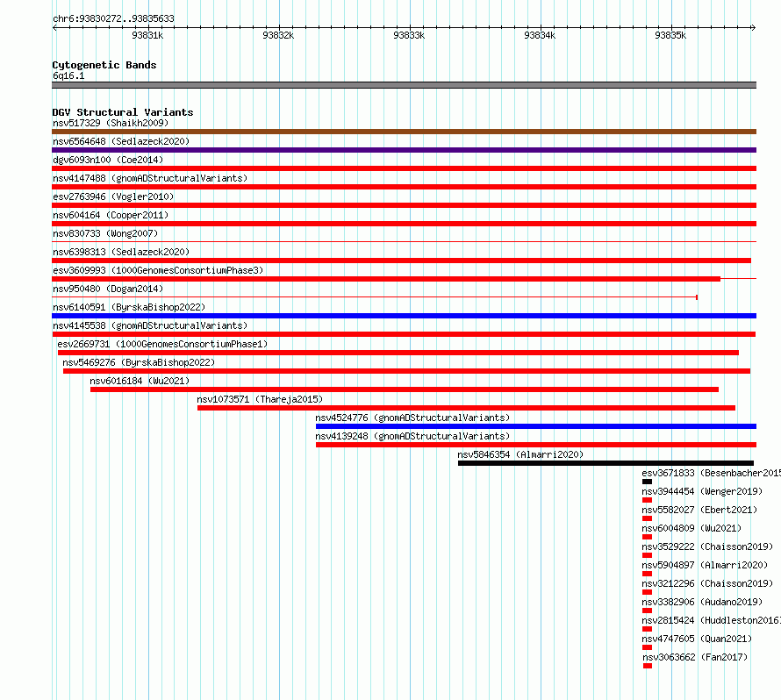Click nsv3944454 (Wenger2019) label

click(702, 491)
